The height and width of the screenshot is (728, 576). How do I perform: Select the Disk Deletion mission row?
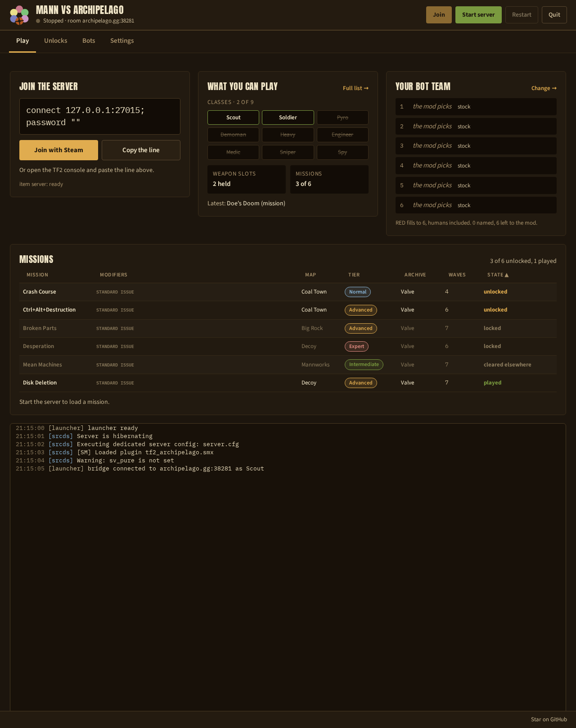coord(288,383)
